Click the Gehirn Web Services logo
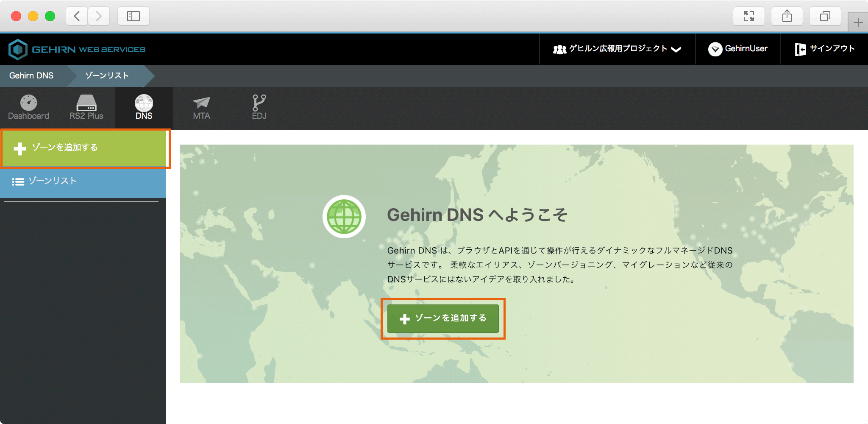868x424 pixels. [x=77, y=49]
